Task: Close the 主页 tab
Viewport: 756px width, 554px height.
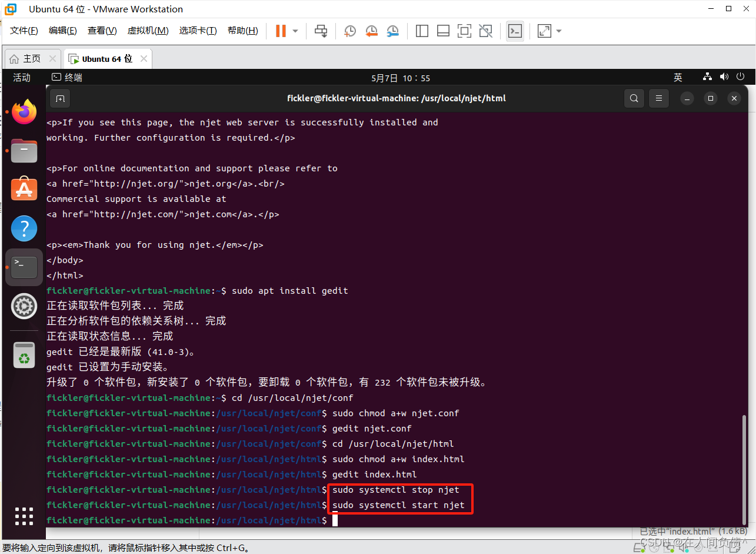Action: click(52, 59)
